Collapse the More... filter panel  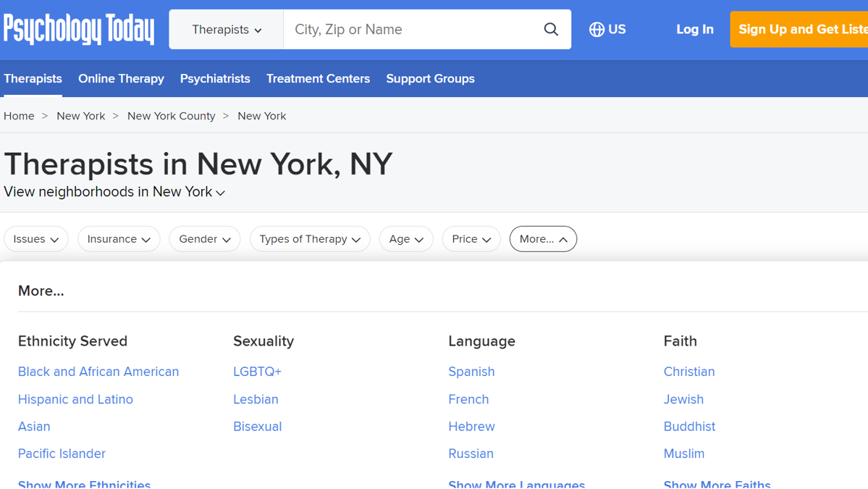tap(543, 239)
